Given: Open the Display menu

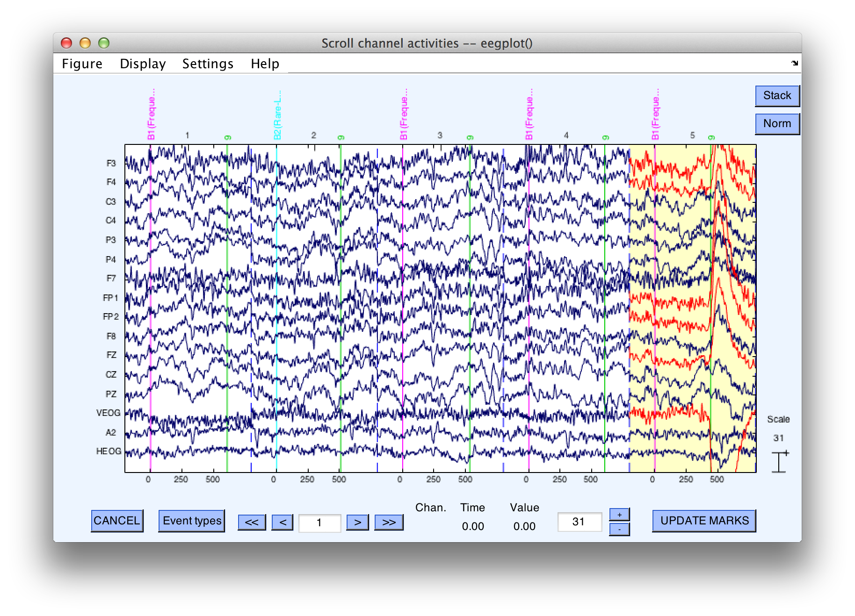Looking at the screenshot, I should click(x=143, y=64).
